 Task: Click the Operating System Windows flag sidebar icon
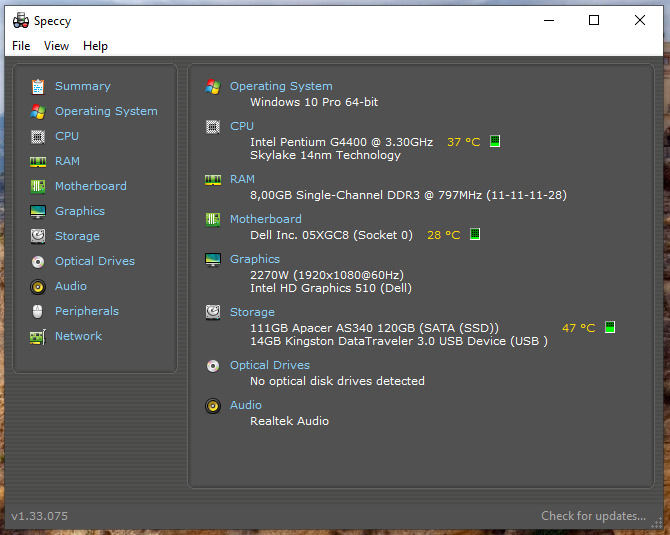[x=38, y=112]
